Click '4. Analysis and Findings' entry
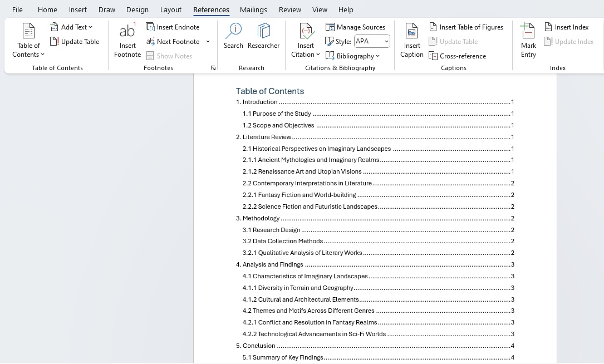 (375, 264)
